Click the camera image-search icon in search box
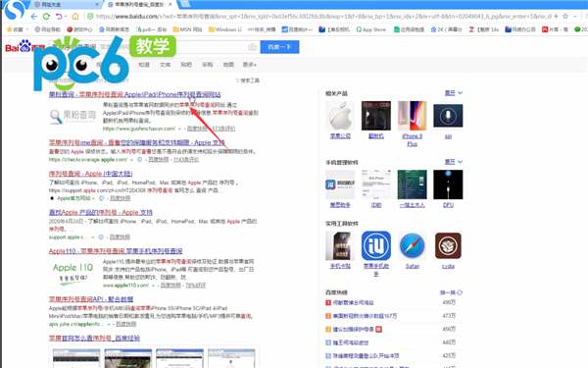Viewport: 588px width, 368px height. point(253,47)
